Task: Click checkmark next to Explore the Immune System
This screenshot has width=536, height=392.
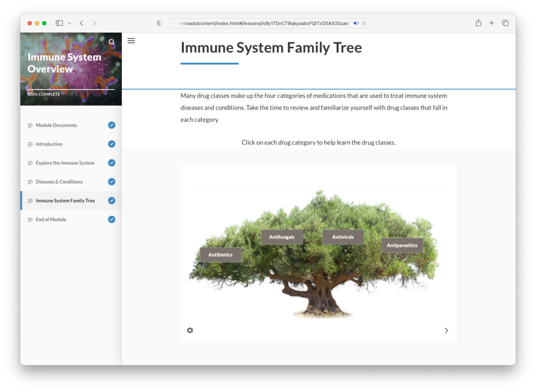Action: coord(111,163)
